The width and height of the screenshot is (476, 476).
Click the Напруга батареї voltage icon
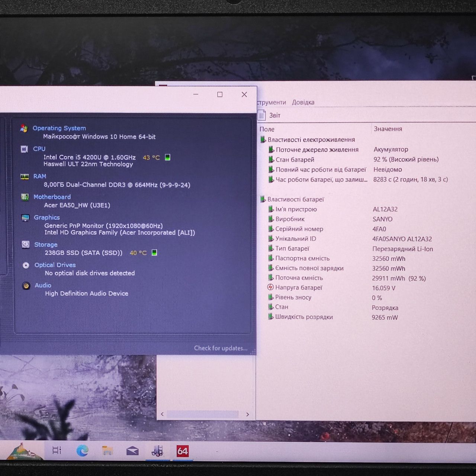coord(270,287)
